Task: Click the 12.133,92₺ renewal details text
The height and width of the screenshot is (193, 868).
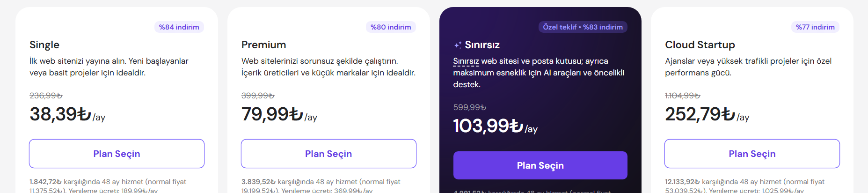Action: [x=744, y=186]
